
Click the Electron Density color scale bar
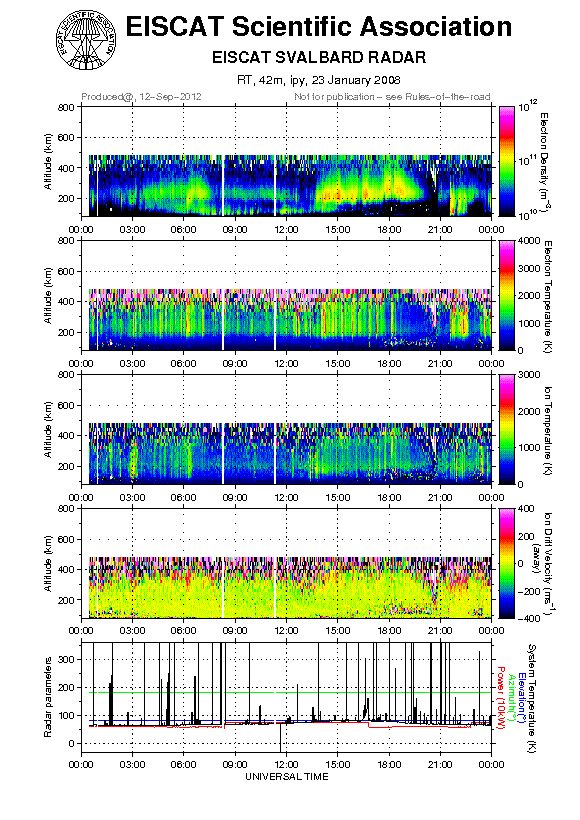tap(507, 161)
